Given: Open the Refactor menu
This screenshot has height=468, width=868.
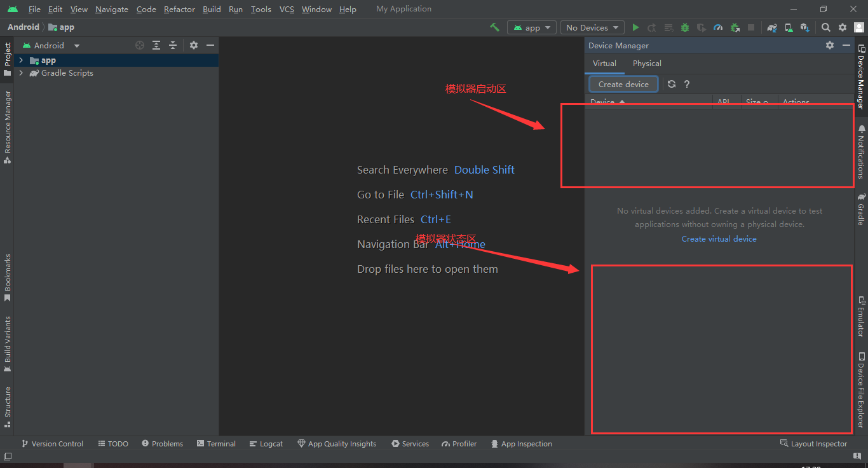Looking at the screenshot, I should tap(179, 9).
